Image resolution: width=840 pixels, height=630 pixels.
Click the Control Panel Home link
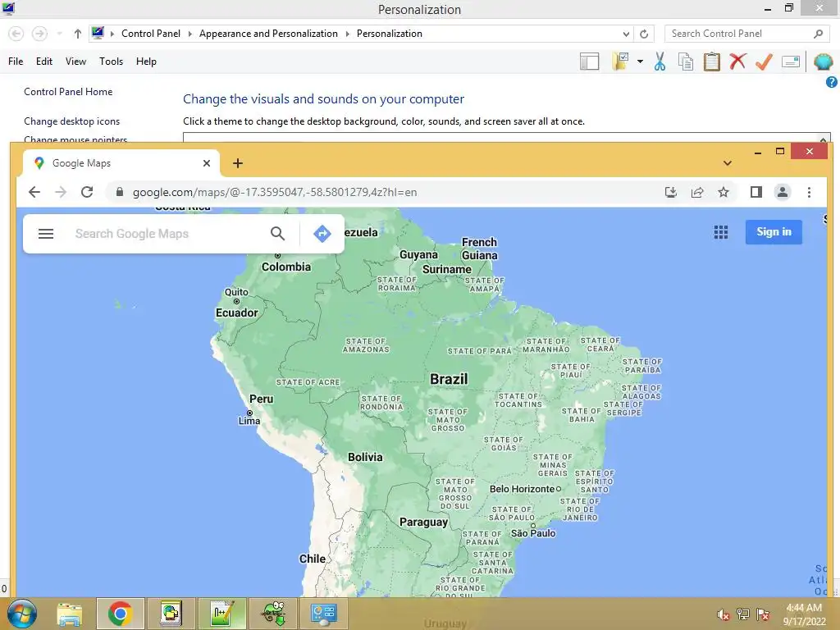point(68,92)
